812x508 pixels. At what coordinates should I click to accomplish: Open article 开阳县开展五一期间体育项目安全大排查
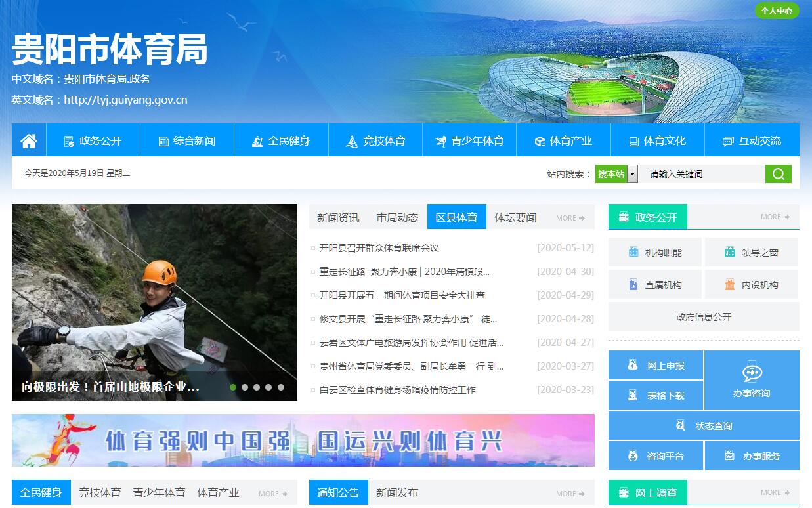pyautogui.click(x=402, y=295)
